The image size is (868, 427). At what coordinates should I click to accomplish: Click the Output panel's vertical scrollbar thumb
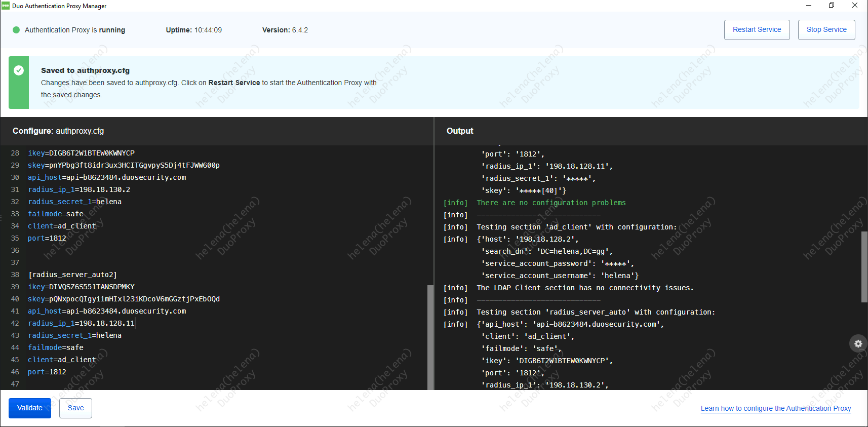click(864, 267)
